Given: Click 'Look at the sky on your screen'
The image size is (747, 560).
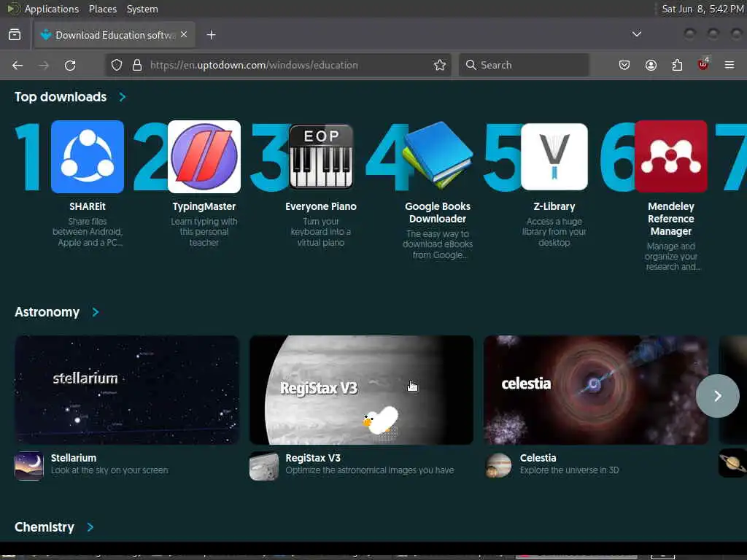Looking at the screenshot, I should point(109,470).
